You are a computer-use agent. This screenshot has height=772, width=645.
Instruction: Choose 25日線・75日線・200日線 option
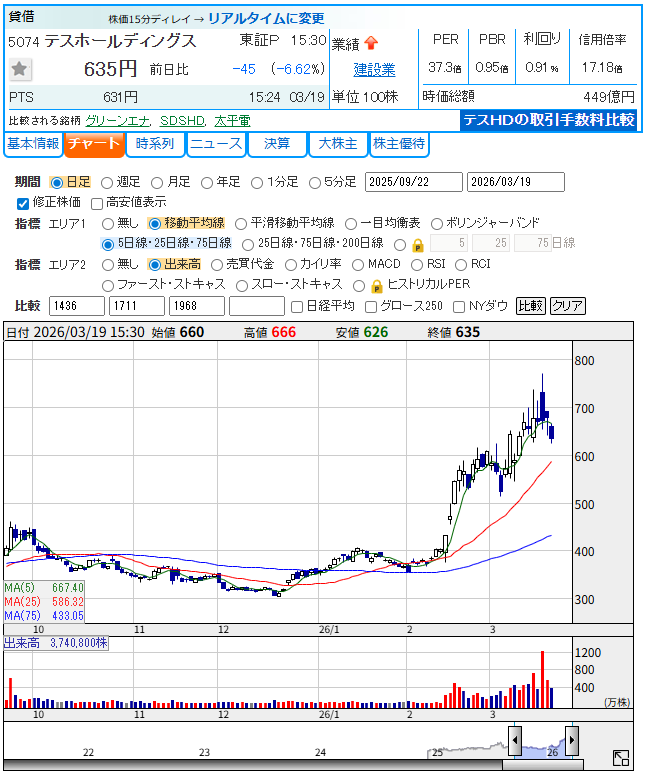point(248,244)
